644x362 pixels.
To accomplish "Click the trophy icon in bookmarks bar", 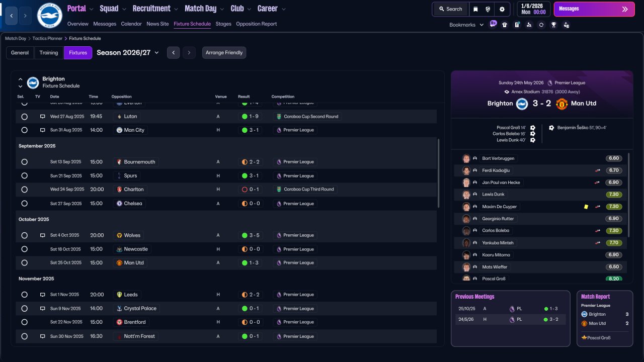I will [553, 25].
